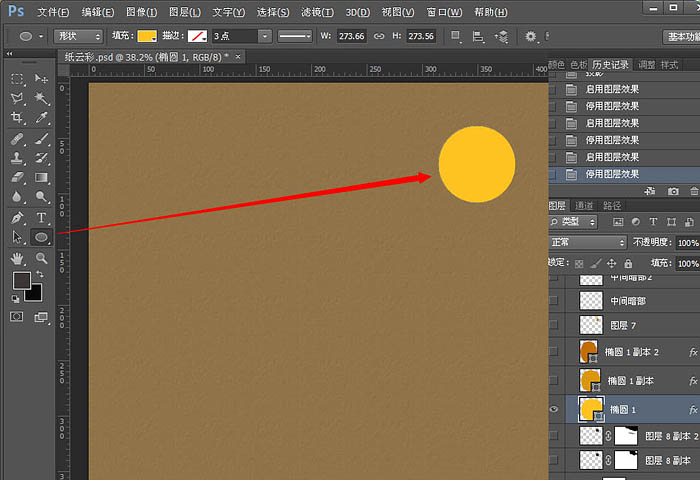The width and height of the screenshot is (700, 480).
Task: Select the Zoom tool
Action: pyautogui.click(x=41, y=258)
